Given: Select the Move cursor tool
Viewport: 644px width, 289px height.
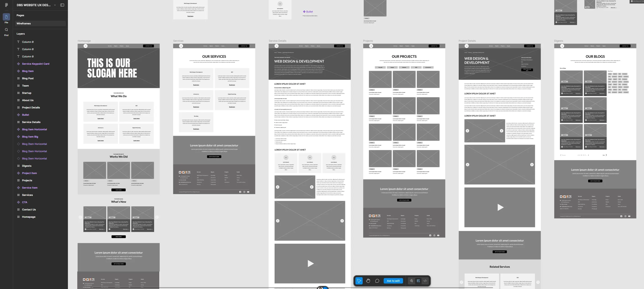Looking at the screenshot, I should [359, 281].
